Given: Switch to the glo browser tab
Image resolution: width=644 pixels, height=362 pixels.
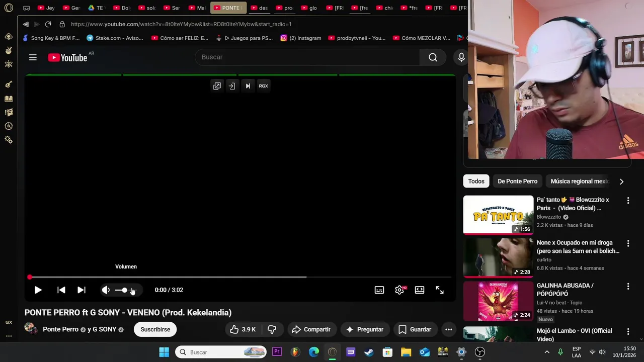Looking at the screenshot, I should pos(309,8).
